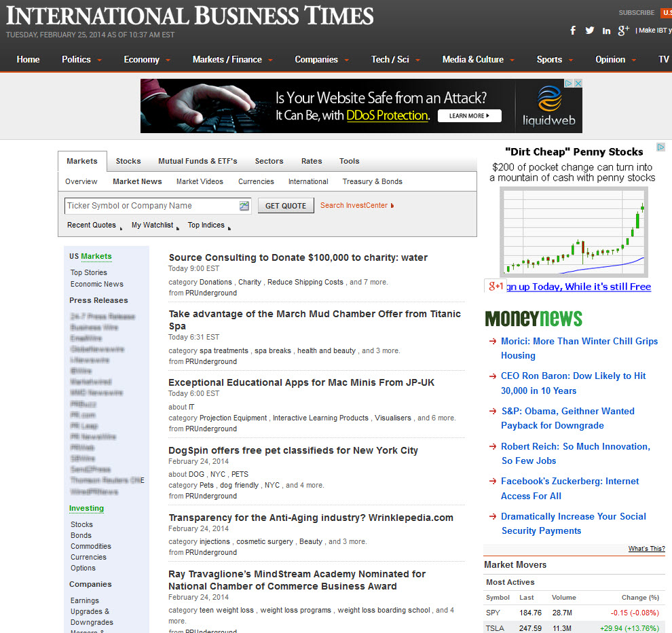
Task: Expand the Politics menu arrow
Action: [99, 60]
